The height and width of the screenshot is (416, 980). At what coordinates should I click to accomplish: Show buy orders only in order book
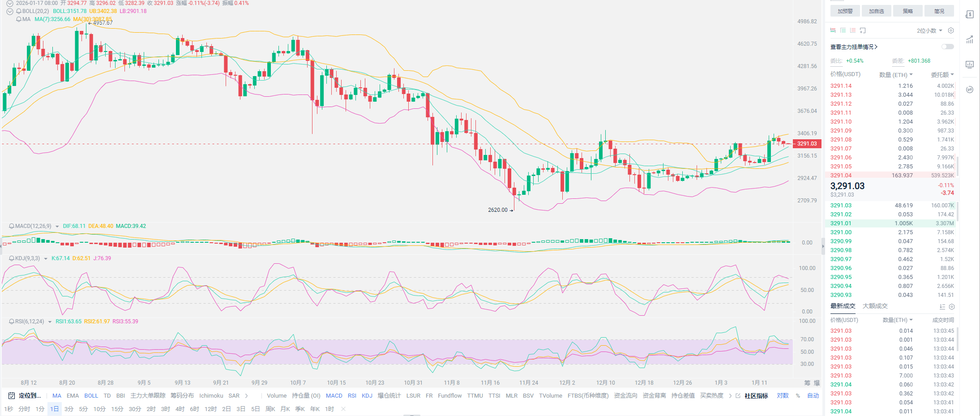tap(843, 30)
